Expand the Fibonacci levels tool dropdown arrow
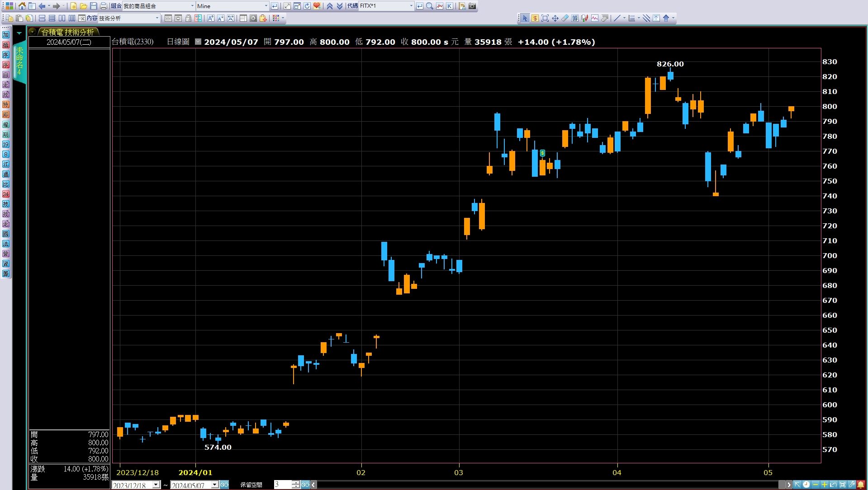This screenshot has height=490, width=868. coord(639,18)
